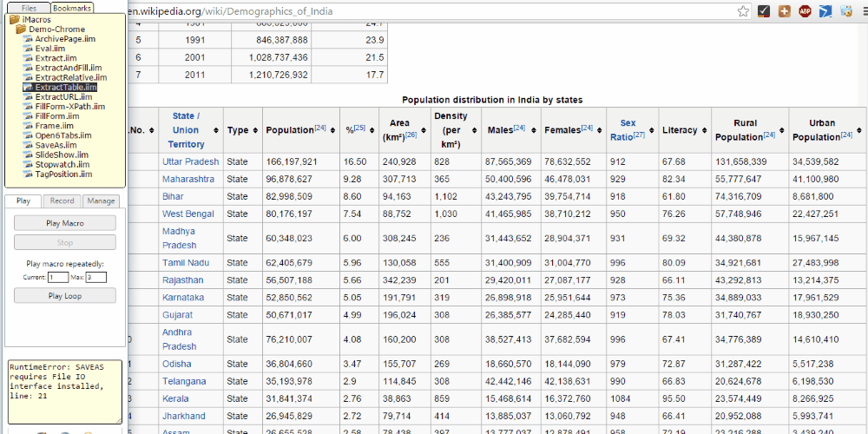Sort by percent column arrows
The width and height of the screenshot is (868, 434).
(x=372, y=131)
